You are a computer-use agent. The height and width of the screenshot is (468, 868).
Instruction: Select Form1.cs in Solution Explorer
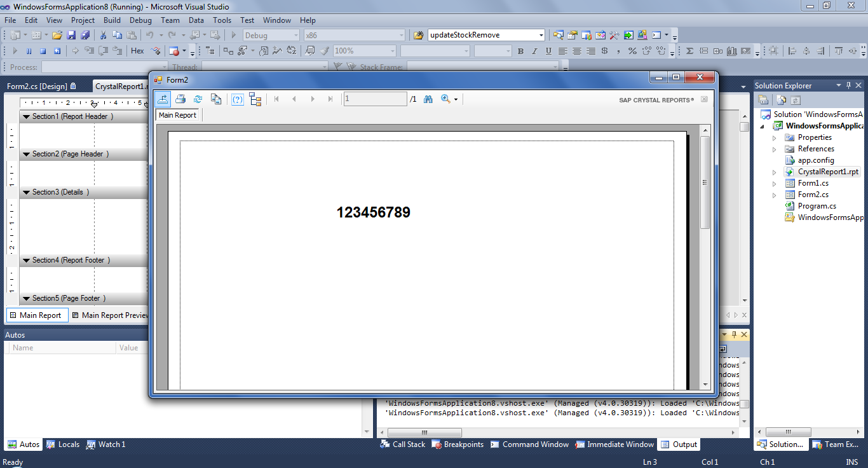point(813,183)
